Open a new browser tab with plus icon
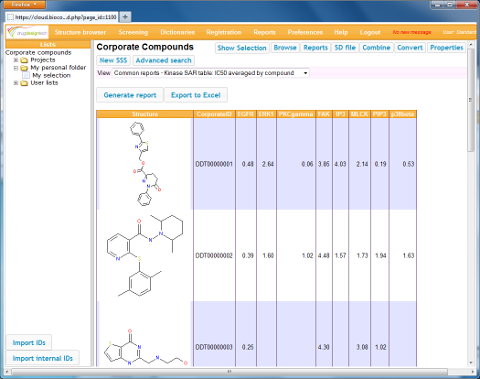The height and width of the screenshot is (379, 480). tap(125, 17)
